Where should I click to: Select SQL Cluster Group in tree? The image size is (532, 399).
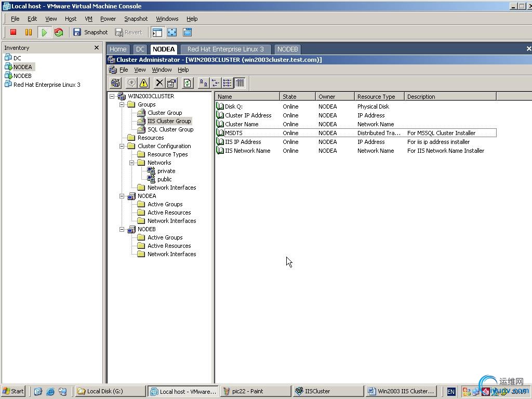pos(170,129)
